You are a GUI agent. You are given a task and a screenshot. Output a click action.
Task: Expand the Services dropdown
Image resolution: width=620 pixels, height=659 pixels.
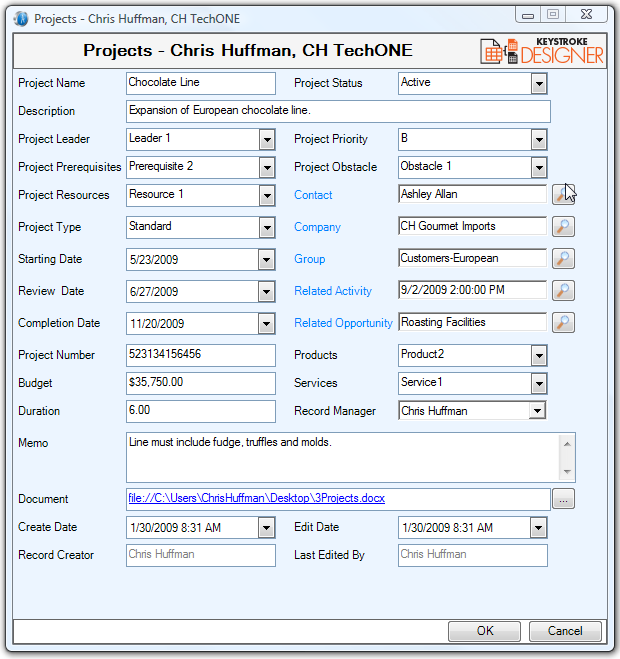(x=539, y=384)
